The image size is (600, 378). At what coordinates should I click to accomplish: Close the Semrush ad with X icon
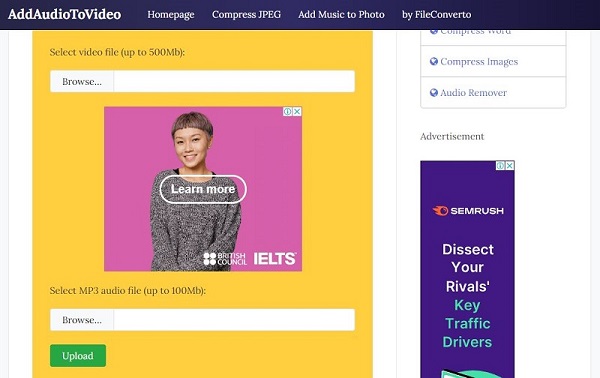pyautogui.click(x=510, y=166)
